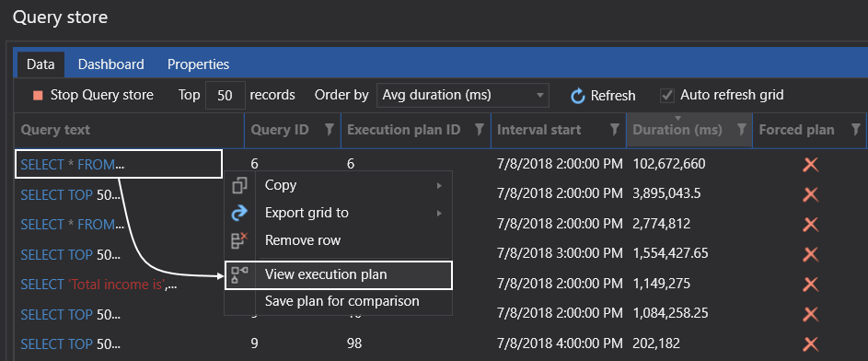Screen dimensions: 868x361
Task: Switch to the Data tab
Action: pyautogui.click(x=41, y=64)
